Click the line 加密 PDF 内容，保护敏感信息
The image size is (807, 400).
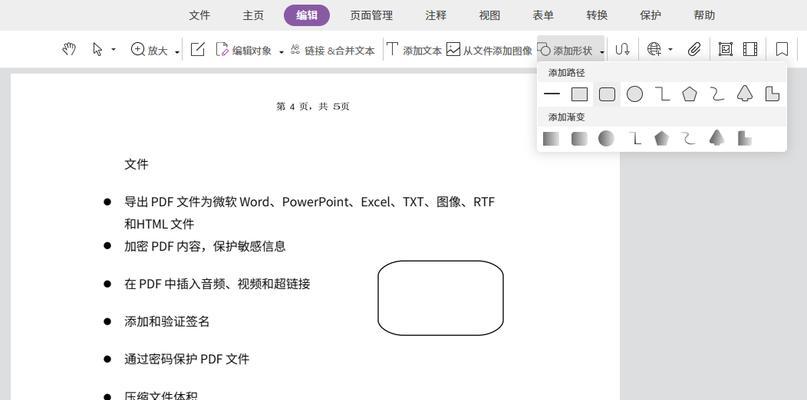coord(205,246)
